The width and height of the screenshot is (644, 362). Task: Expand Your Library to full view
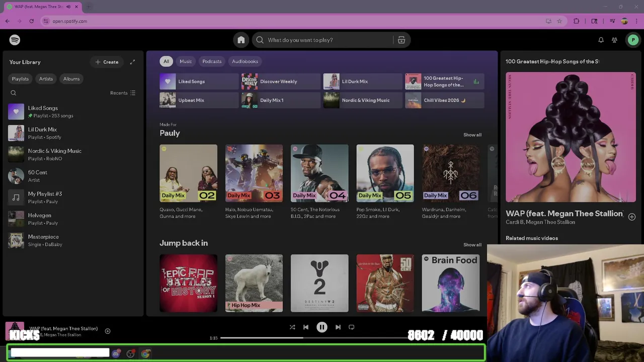pyautogui.click(x=132, y=62)
